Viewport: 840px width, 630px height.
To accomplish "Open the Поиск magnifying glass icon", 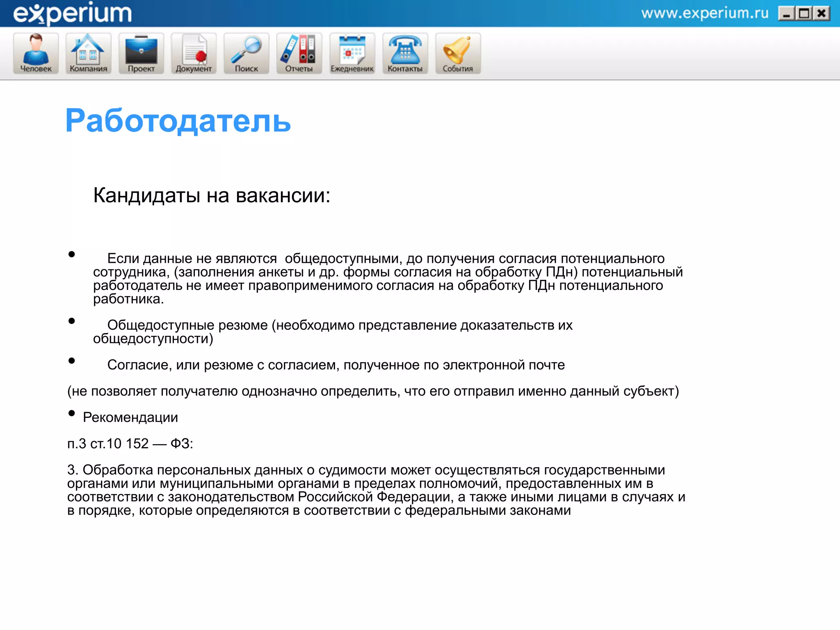I will (x=247, y=53).
